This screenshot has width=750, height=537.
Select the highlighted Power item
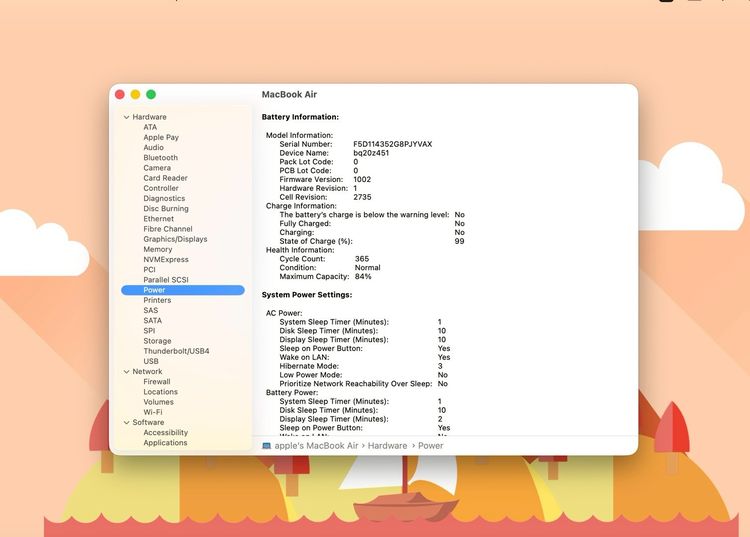tap(154, 290)
